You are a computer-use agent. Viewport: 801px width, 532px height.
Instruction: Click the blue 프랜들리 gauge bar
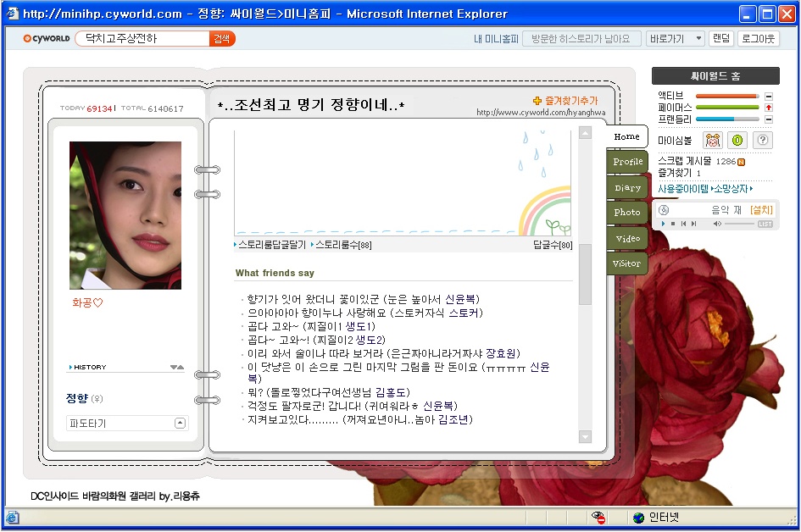pos(727,119)
